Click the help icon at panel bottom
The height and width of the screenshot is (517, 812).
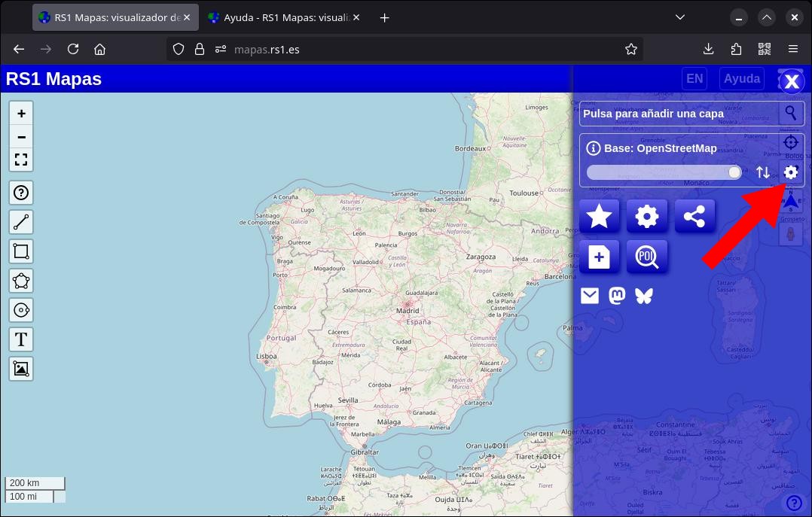[794, 503]
